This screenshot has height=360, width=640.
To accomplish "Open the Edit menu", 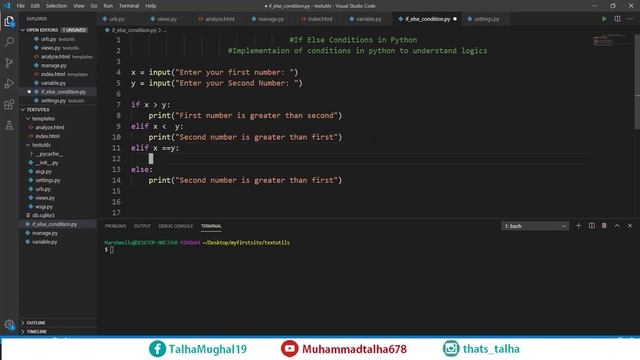I will (x=36, y=6).
